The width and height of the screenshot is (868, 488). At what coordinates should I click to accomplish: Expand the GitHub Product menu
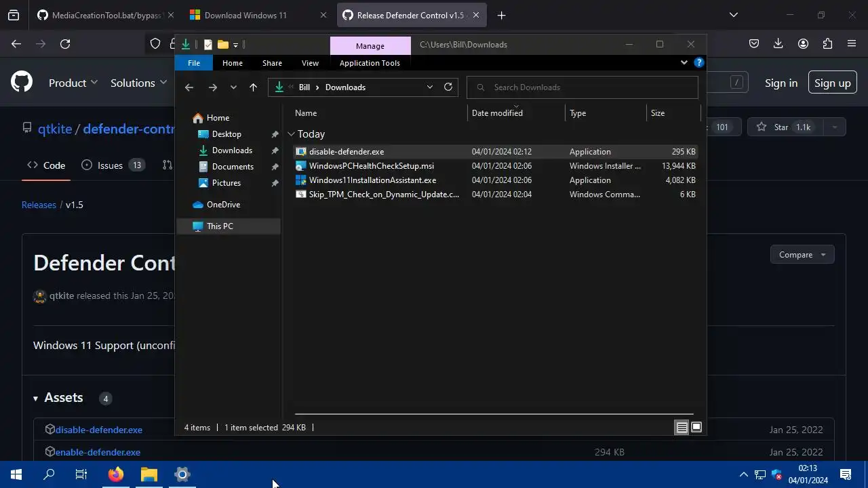(73, 83)
